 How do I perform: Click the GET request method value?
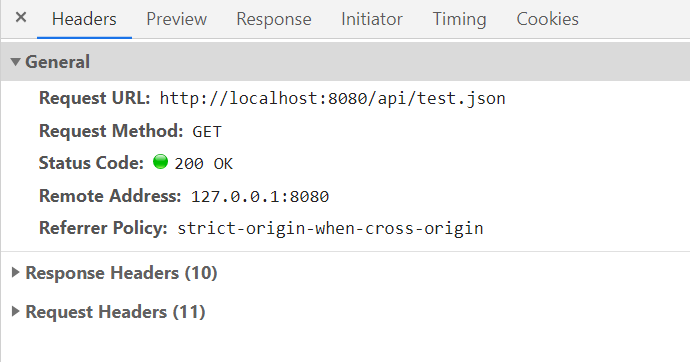pyautogui.click(x=207, y=132)
